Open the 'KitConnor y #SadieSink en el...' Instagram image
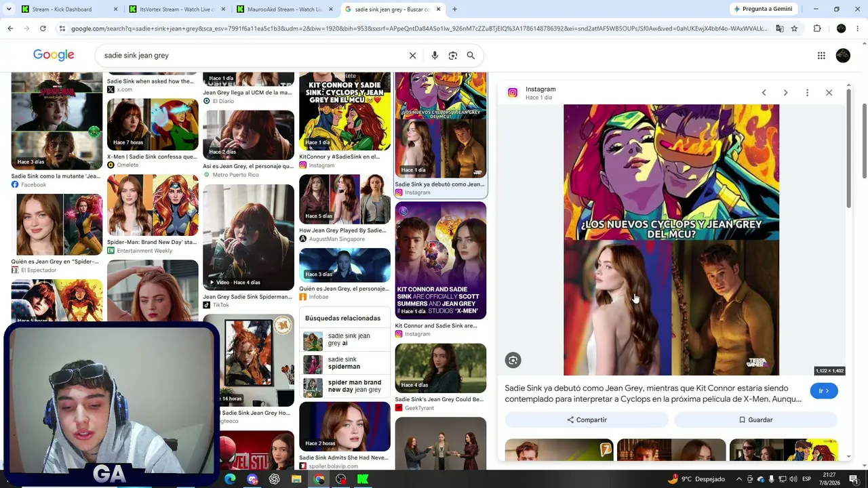Screen dimensions: 868x488 344,112
